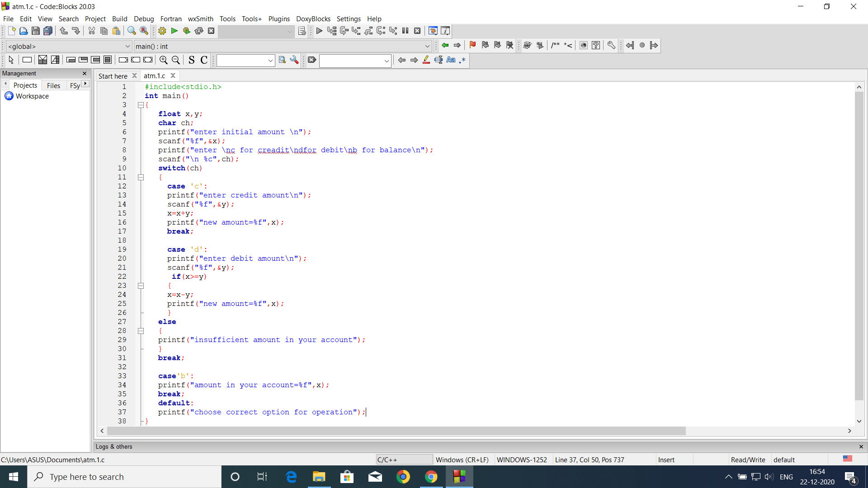Screen dimensions: 868x488
Task: Open the incremental search options wrench icon
Action: coord(294,60)
